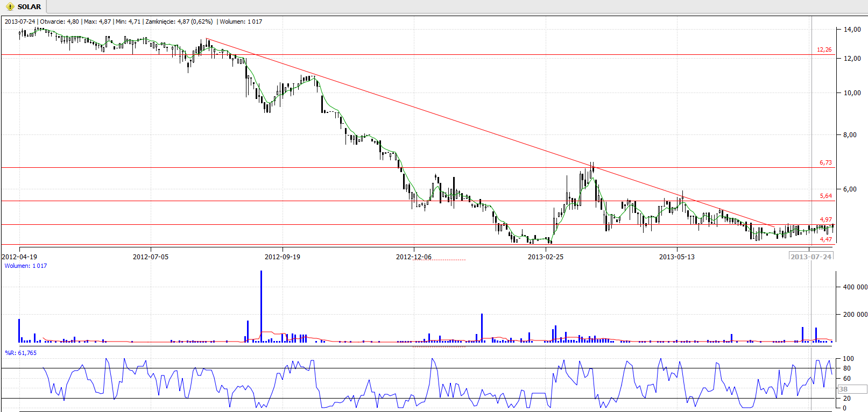868x412 pixels.
Task: Click the 2012-09-19 date axis label
Action: tap(283, 257)
